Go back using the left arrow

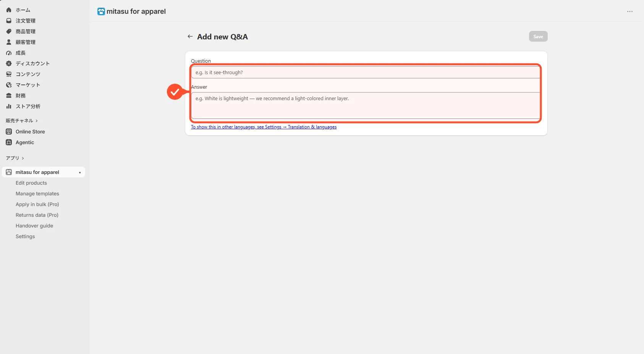click(x=190, y=36)
